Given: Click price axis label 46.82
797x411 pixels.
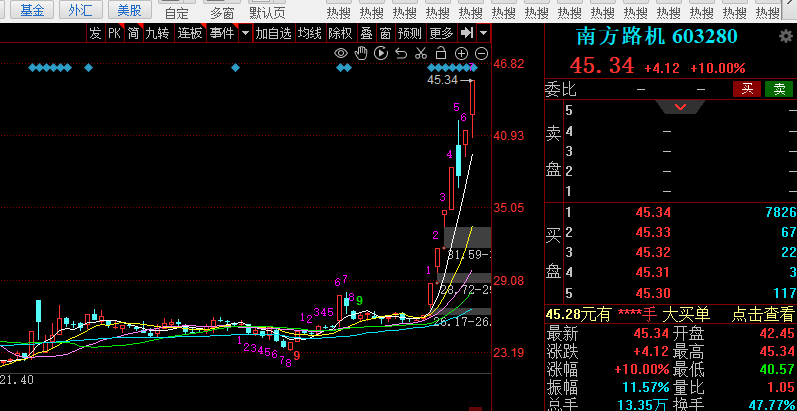Looking at the screenshot, I should (x=509, y=64).
